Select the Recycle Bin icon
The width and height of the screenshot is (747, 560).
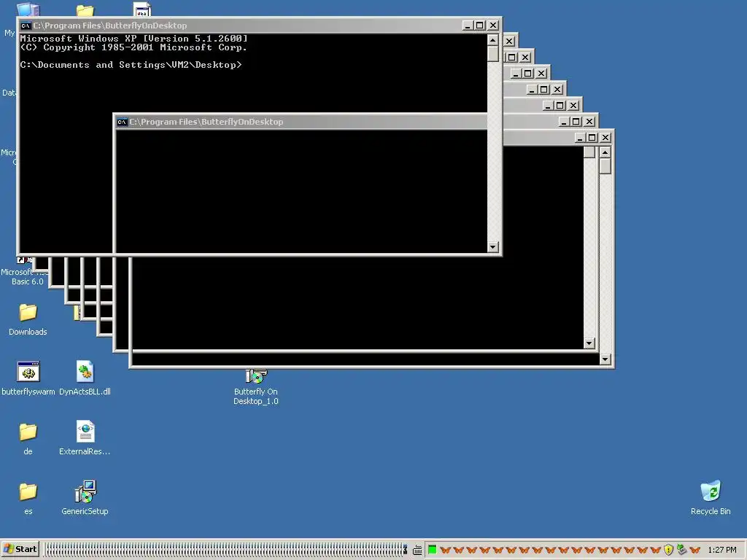(711, 491)
